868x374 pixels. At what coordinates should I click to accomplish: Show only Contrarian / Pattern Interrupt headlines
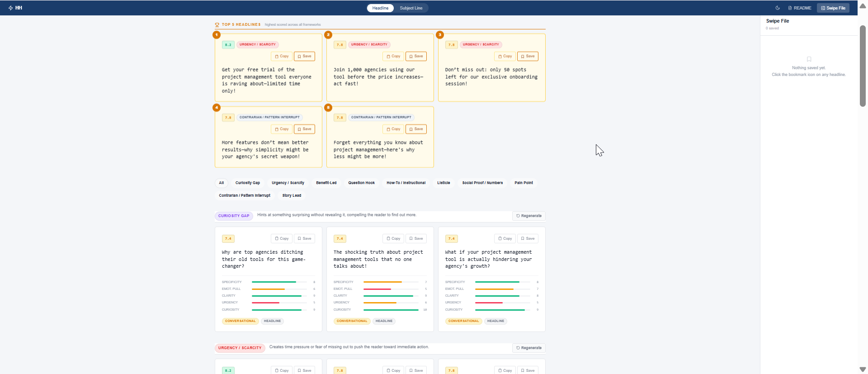tap(245, 196)
